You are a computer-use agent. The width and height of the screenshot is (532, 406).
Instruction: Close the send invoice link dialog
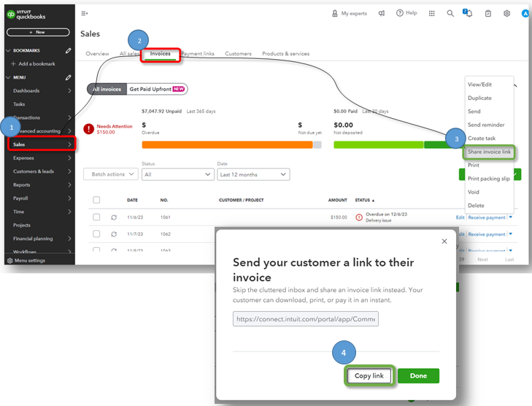click(444, 241)
